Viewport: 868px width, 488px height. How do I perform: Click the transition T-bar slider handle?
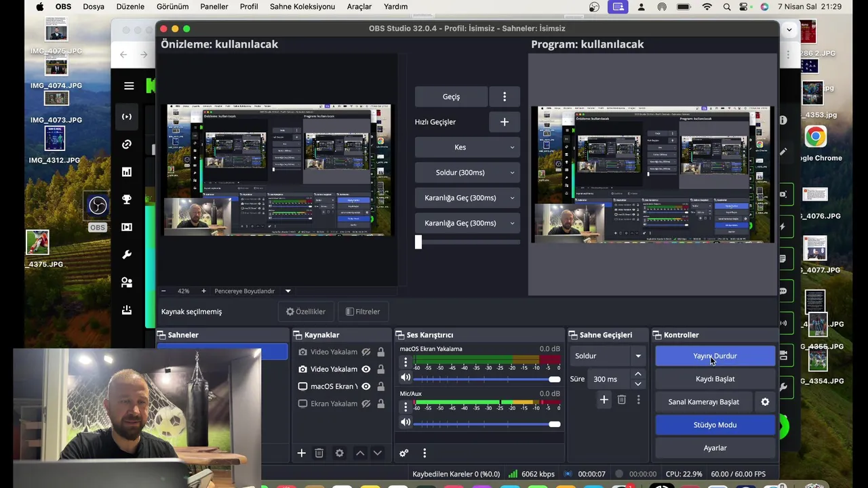pyautogui.click(x=418, y=242)
